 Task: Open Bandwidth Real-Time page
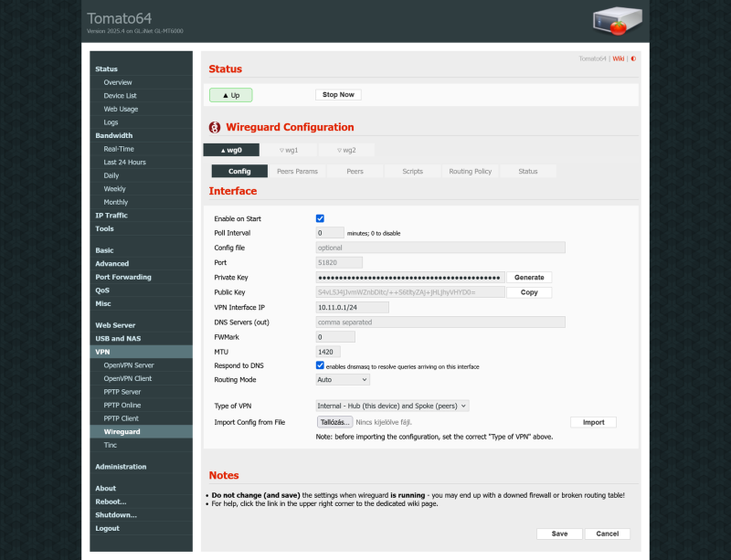(x=119, y=149)
